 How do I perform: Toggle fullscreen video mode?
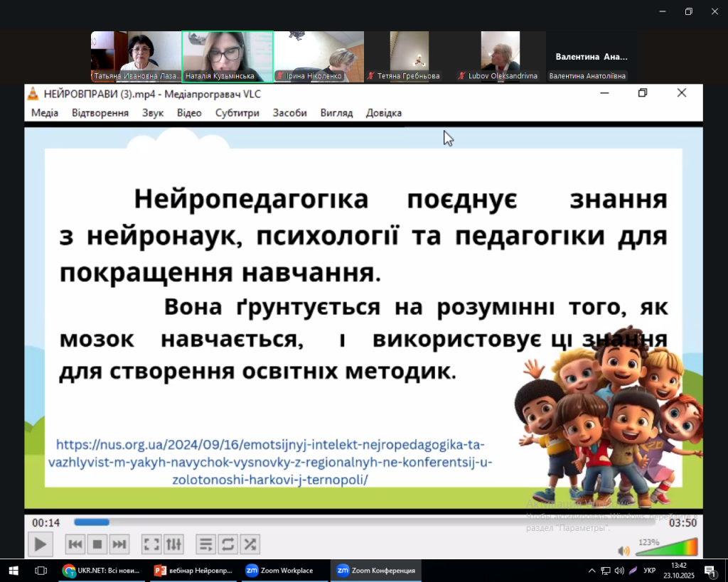(151, 545)
